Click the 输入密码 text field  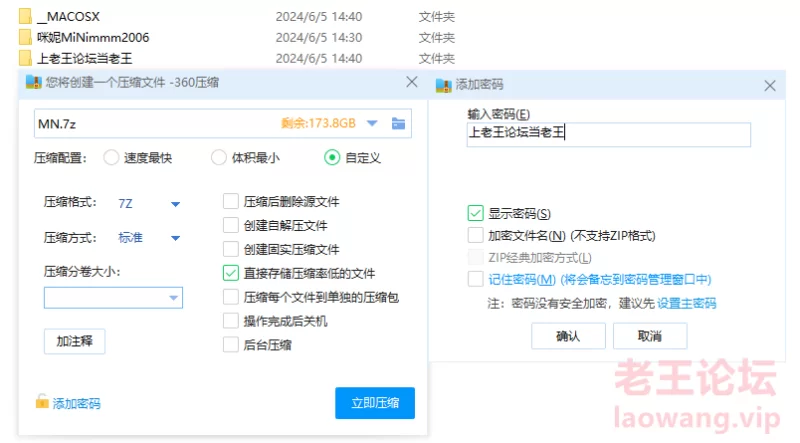pyautogui.click(x=609, y=134)
